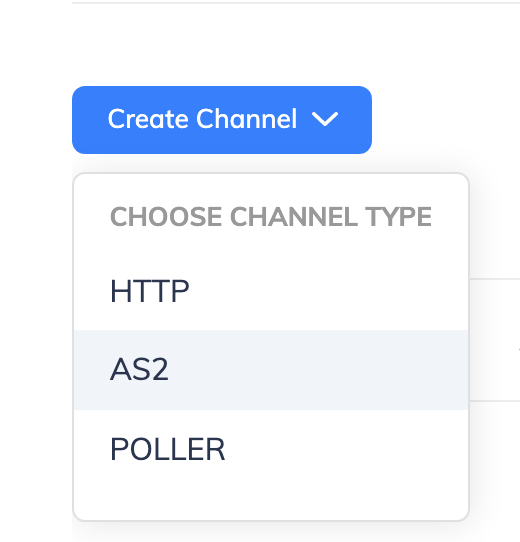
Task: Click the blue Create Channel button
Action: (x=222, y=120)
